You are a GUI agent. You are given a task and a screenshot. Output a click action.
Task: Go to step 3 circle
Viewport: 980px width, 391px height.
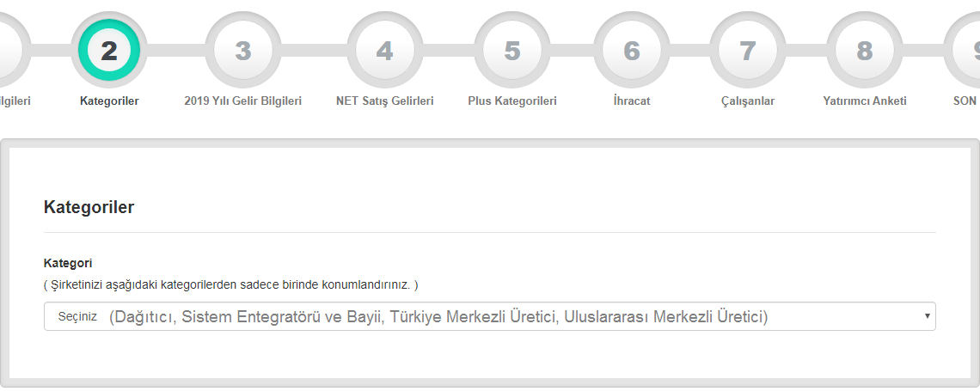coord(243,51)
